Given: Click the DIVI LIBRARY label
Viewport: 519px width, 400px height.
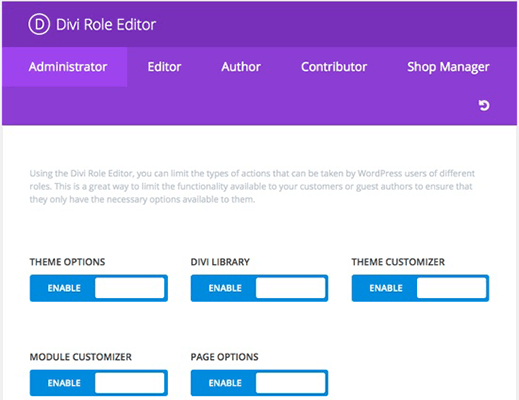Looking at the screenshot, I should pos(220,262).
